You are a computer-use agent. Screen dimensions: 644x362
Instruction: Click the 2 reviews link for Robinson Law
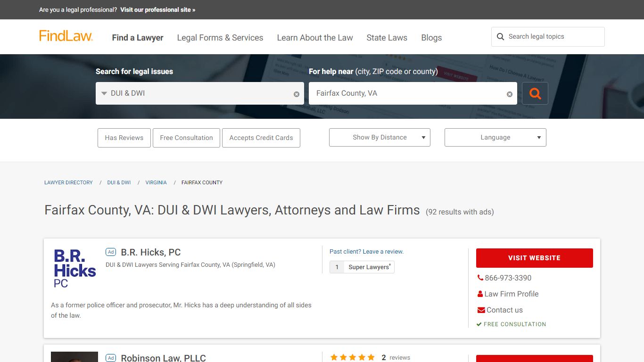click(396, 358)
